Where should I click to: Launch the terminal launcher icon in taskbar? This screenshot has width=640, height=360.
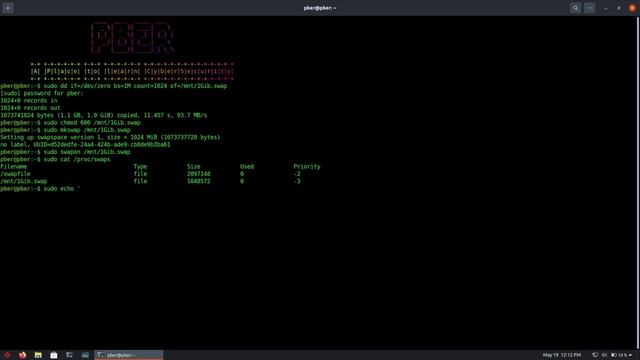(69, 355)
